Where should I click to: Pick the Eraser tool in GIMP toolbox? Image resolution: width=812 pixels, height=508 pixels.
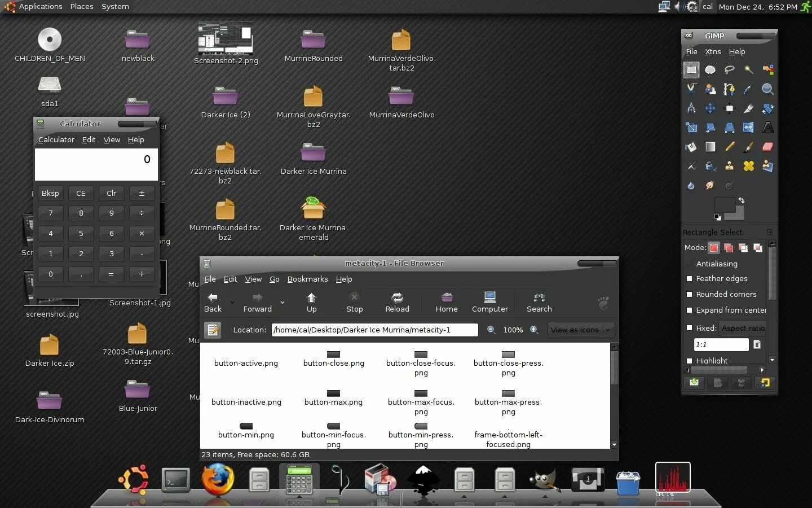(x=767, y=147)
